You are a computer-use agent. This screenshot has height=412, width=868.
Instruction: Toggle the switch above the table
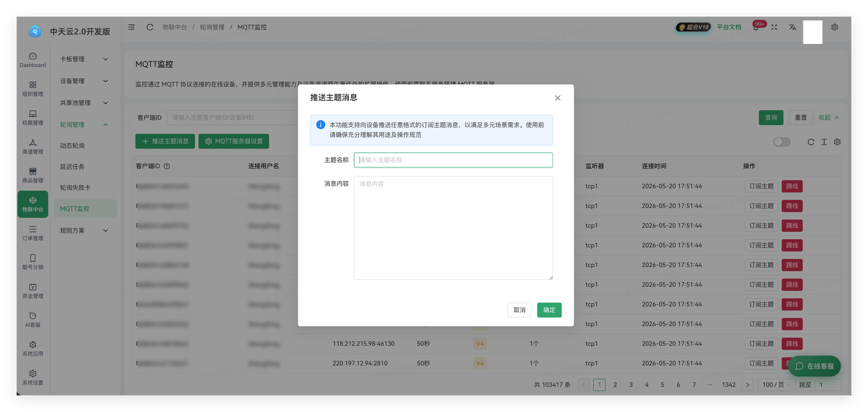(782, 142)
